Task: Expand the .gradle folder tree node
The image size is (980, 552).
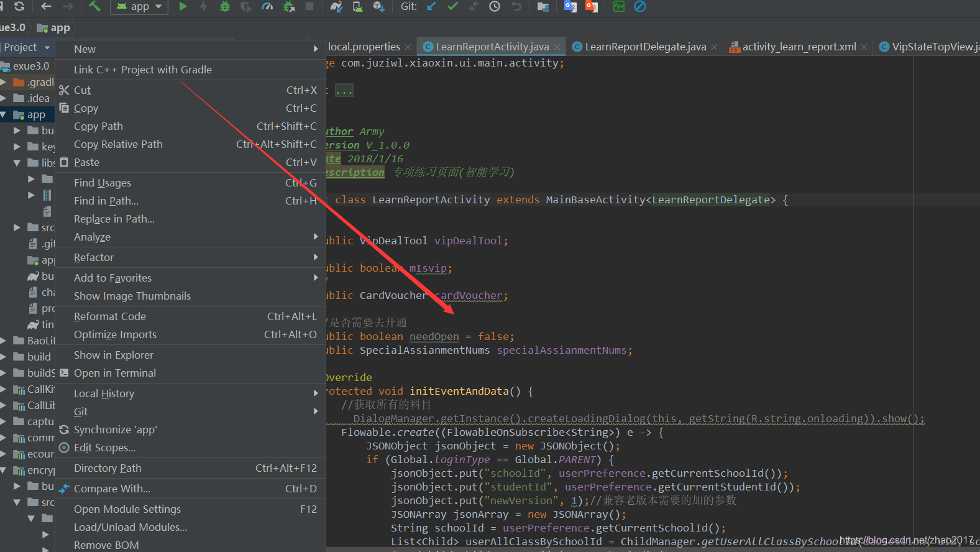Action: pyautogui.click(x=4, y=82)
